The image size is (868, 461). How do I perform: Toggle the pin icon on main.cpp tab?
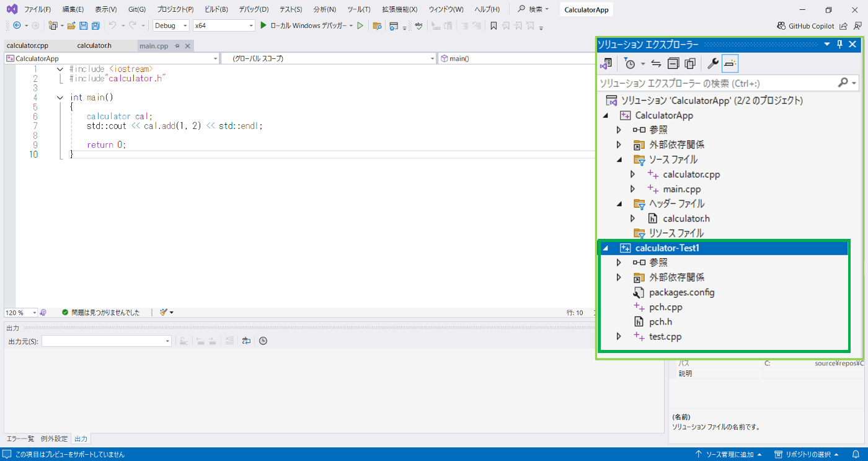point(177,46)
